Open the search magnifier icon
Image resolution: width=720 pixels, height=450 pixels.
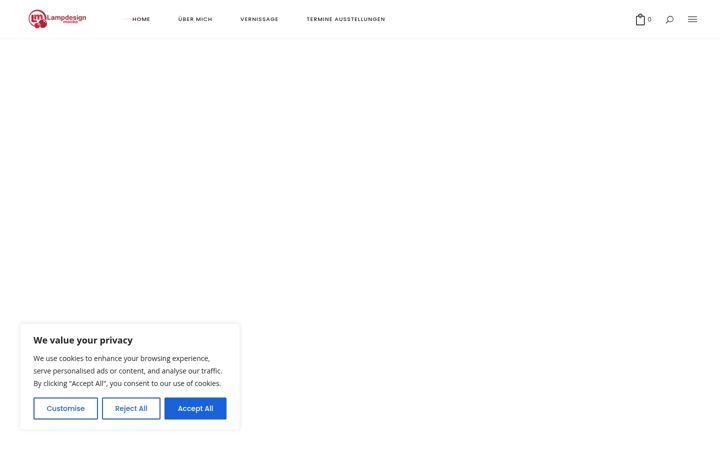coord(669,19)
